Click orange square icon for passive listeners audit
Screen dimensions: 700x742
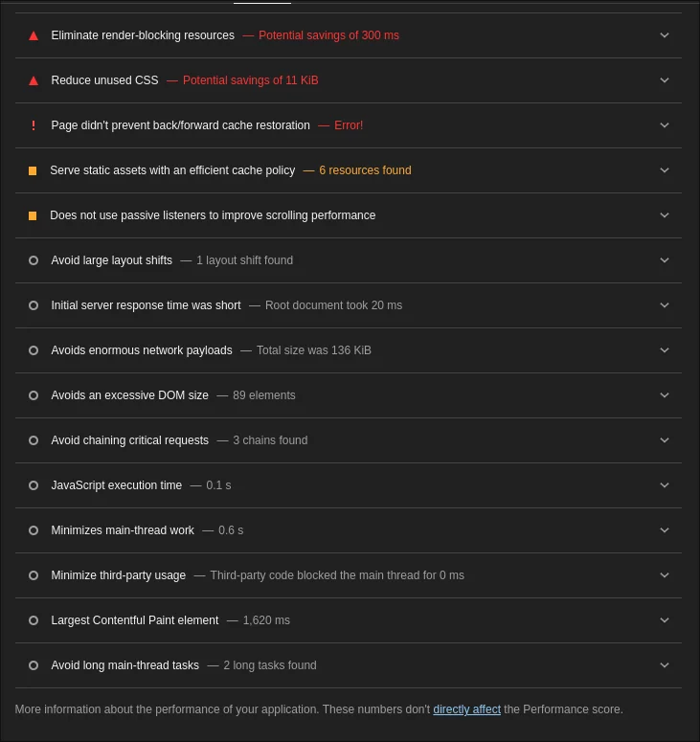pyautogui.click(x=33, y=215)
